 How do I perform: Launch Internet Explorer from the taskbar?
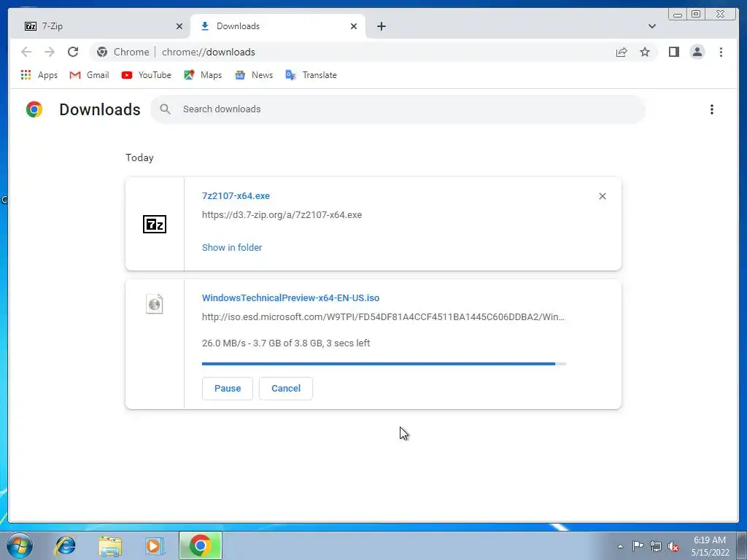[65, 545]
